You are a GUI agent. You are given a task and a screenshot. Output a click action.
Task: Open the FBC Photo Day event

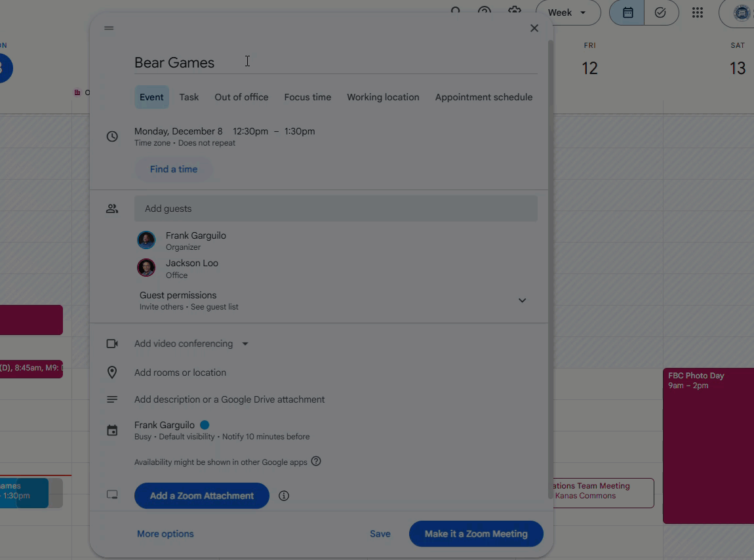point(708,445)
